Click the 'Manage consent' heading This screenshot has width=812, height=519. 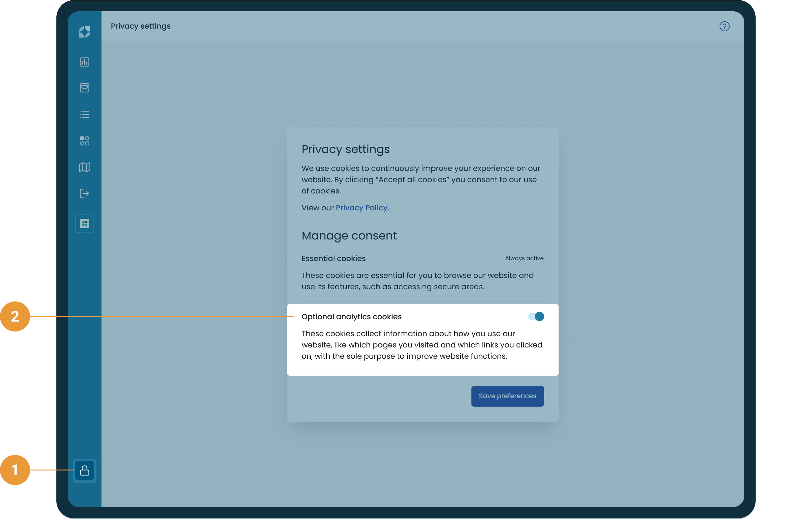tap(349, 236)
